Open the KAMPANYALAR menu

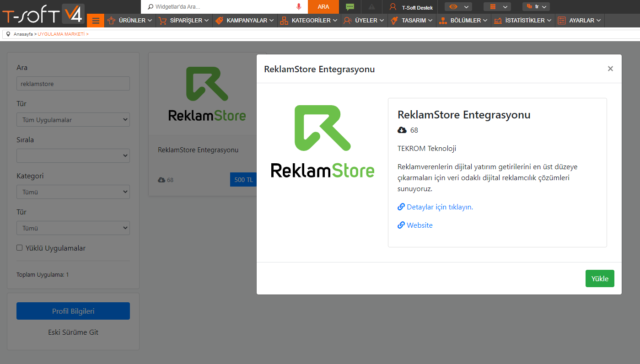245,21
